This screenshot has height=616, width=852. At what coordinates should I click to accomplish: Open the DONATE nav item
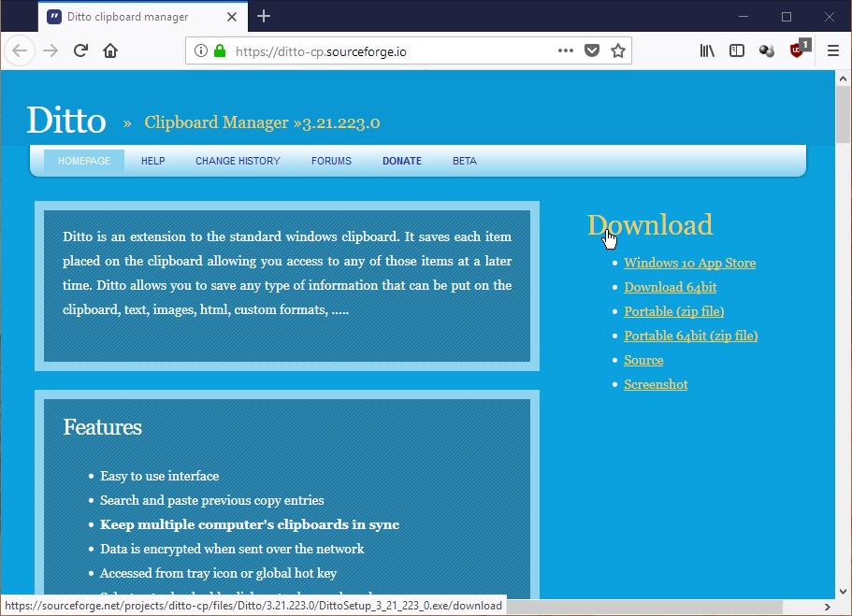click(x=402, y=161)
